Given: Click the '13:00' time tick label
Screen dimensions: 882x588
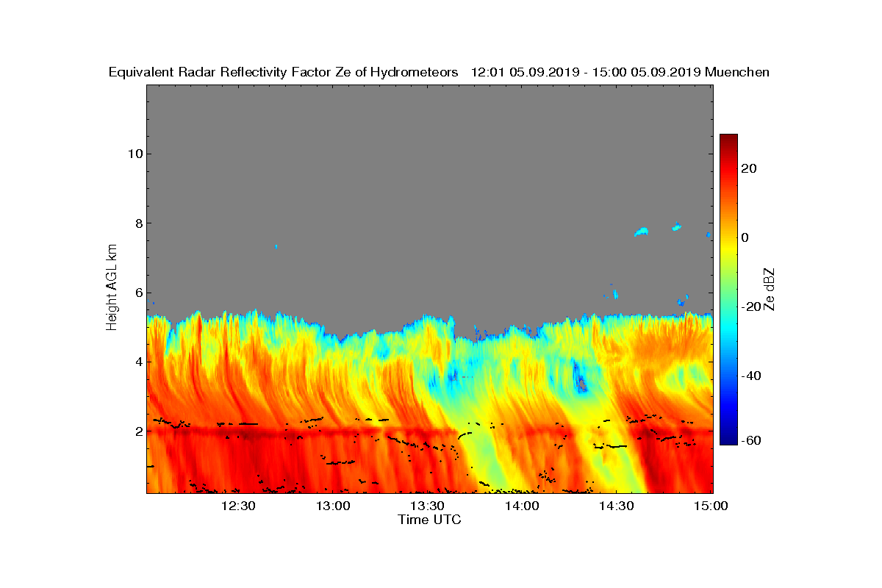Looking at the screenshot, I should click(332, 506).
